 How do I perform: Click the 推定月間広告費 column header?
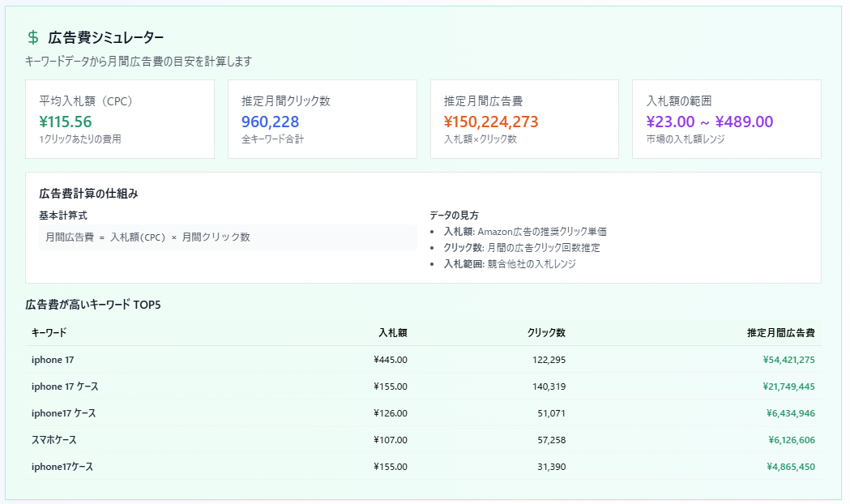pyautogui.click(x=780, y=333)
